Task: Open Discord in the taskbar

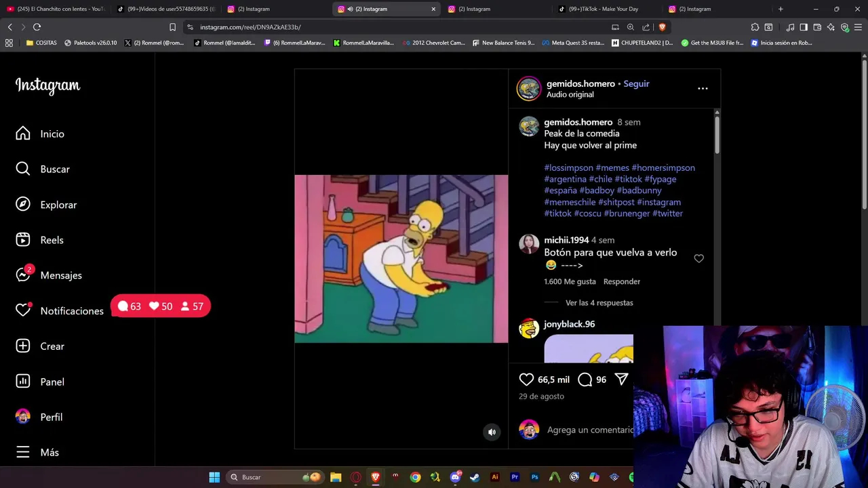Action: [x=455, y=477]
